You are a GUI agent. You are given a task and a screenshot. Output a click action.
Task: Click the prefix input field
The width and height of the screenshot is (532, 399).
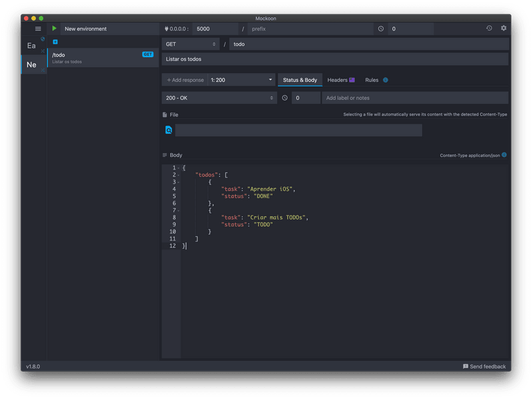coord(310,29)
